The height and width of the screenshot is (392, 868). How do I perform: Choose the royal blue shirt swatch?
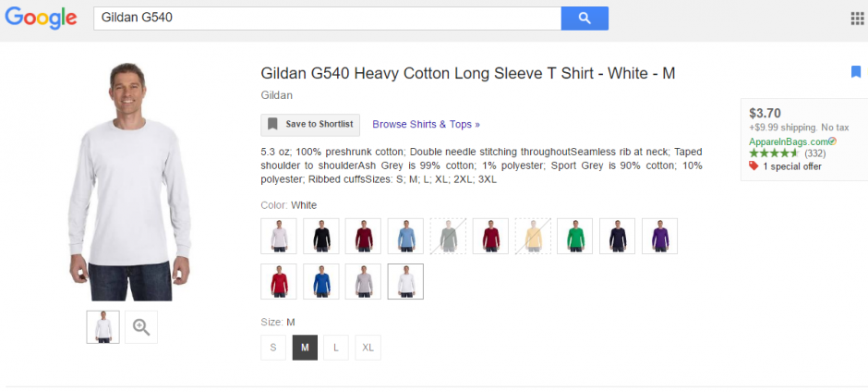point(321,281)
